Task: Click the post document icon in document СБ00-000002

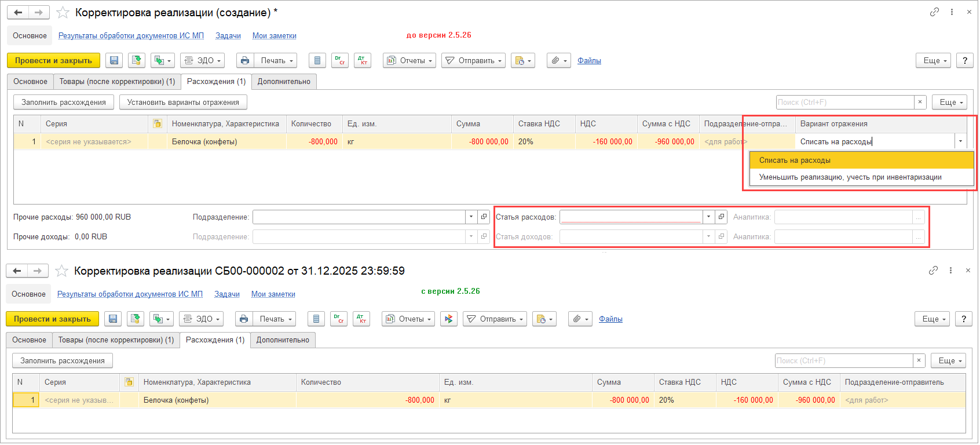Action: coord(136,319)
